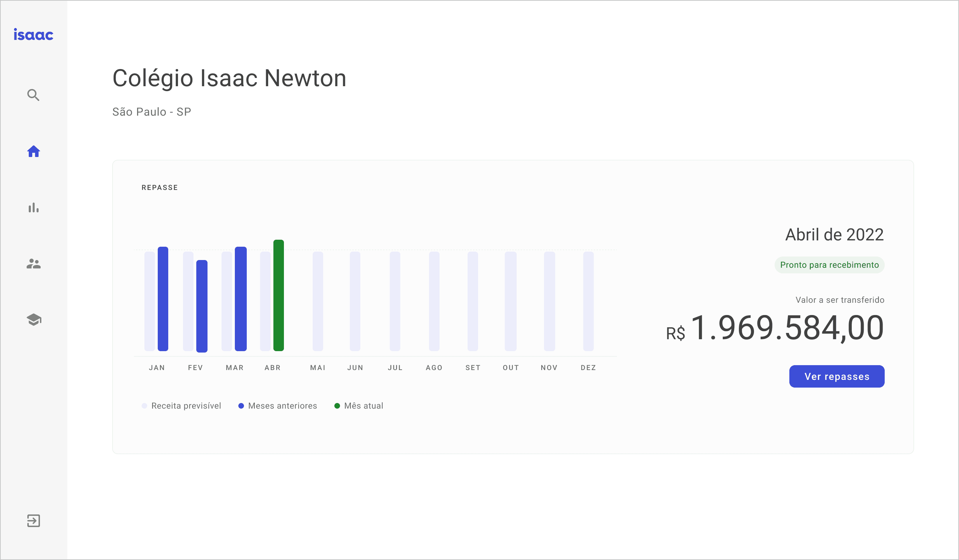
Task: Select the blue February bar in the chart
Action: [x=202, y=306]
